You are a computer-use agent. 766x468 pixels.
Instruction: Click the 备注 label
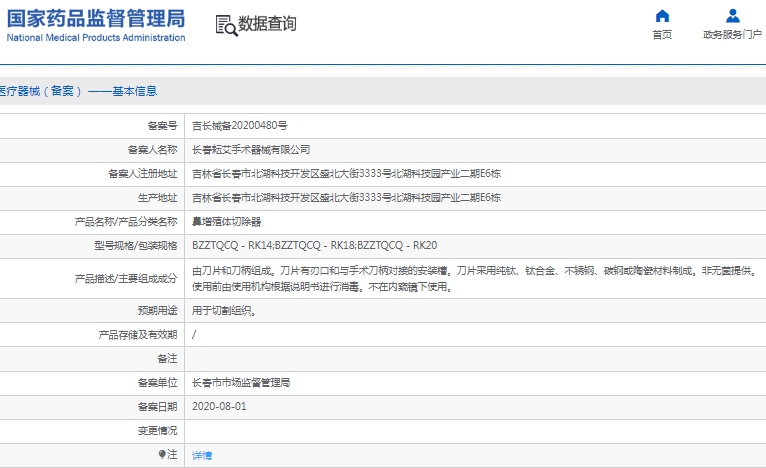pyautogui.click(x=167, y=359)
